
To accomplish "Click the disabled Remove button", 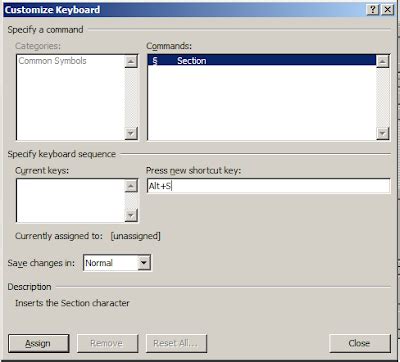I will [107, 343].
